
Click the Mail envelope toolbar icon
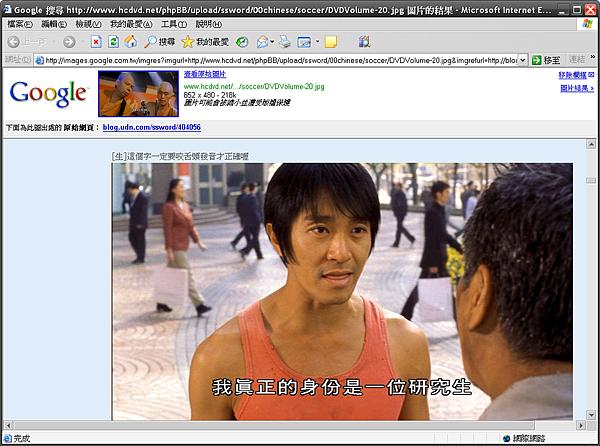click(263, 42)
